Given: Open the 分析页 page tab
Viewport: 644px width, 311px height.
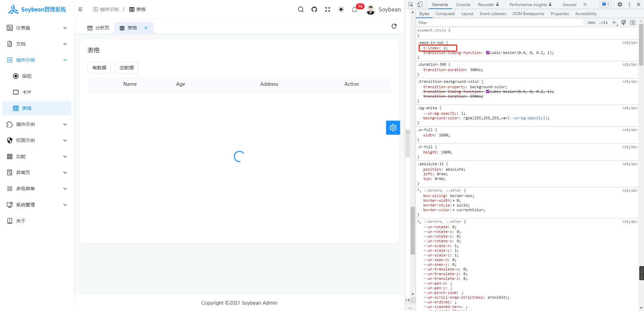Looking at the screenshot, I should 98,28.
